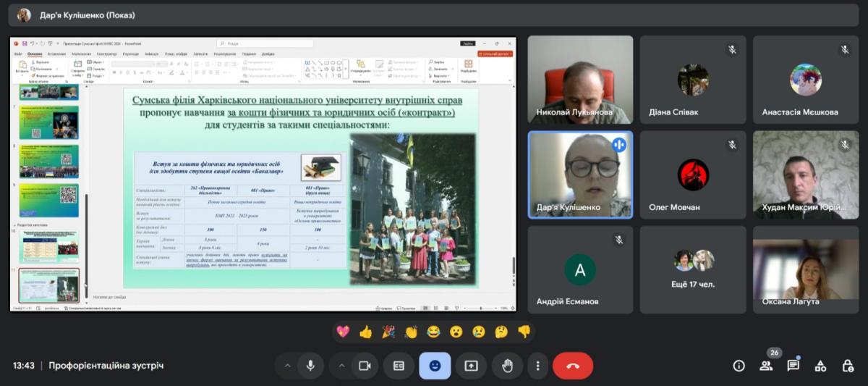
Task: Send the party popper reaction
Action: (x=388, y=332)
